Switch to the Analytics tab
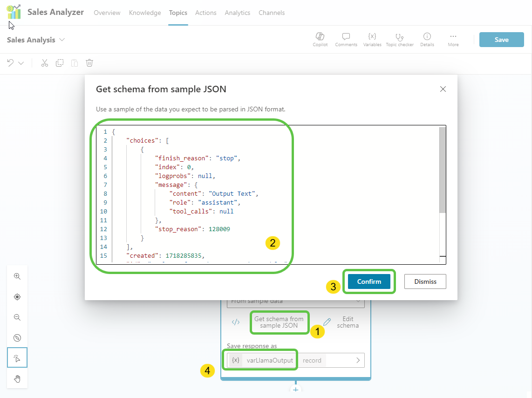The width and height of the screenshot is (532, 398). click(237, 13)
